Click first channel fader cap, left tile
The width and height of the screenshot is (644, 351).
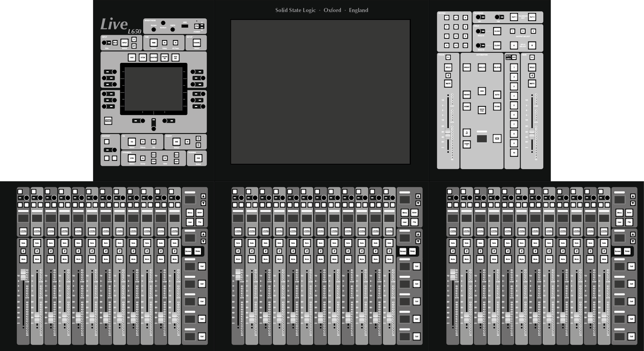coord(23,275)
